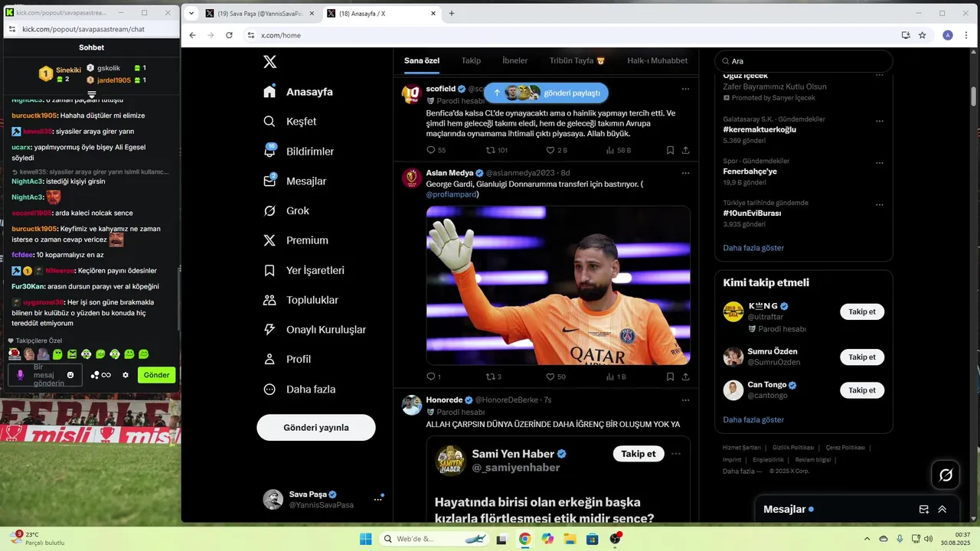Share the scofield post
Screen dimensions: 980x551
pos(685,150)
